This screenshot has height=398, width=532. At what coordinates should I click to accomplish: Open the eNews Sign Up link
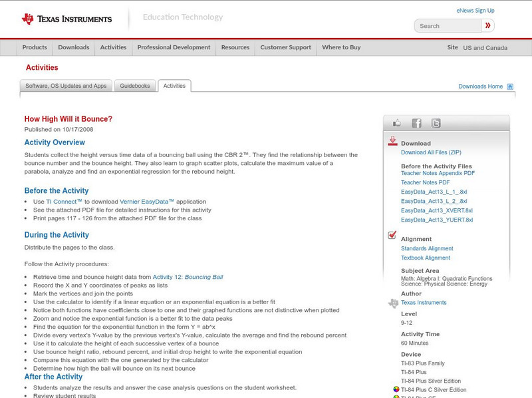pyautogui.click(x=475, y=11)
